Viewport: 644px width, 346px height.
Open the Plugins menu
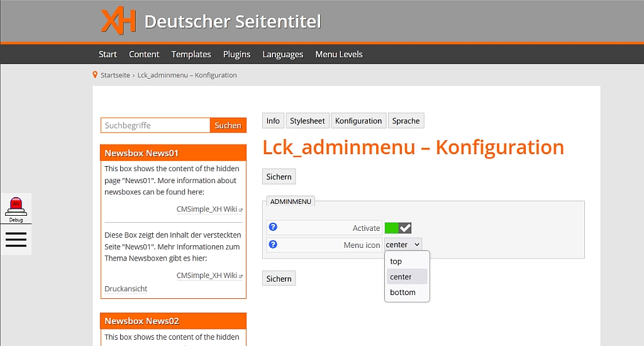point(236,54)
